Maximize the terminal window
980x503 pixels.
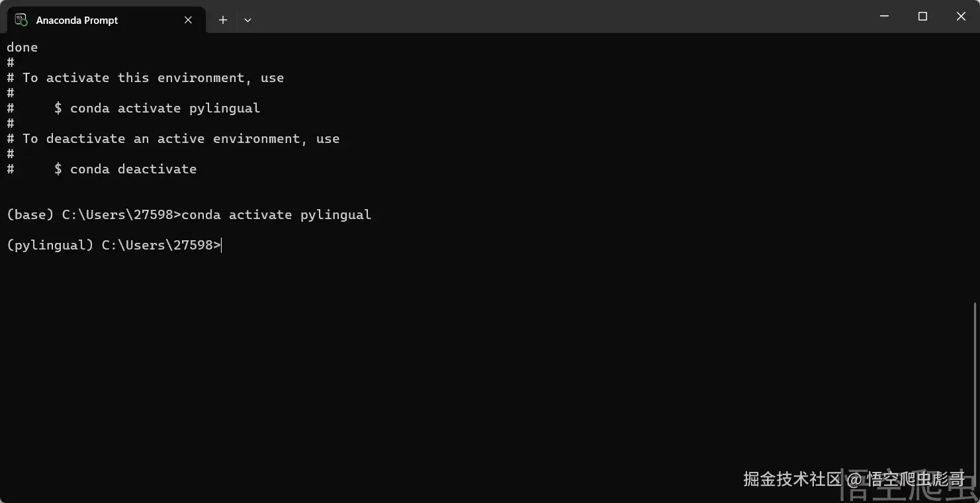pos(922,16)
